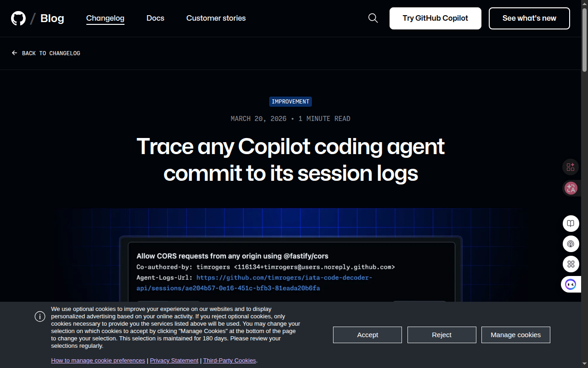Click the Try GitHub Copilot button
Image resolution: width=588 pixels, height=368 pixels.
coord(435,18)
